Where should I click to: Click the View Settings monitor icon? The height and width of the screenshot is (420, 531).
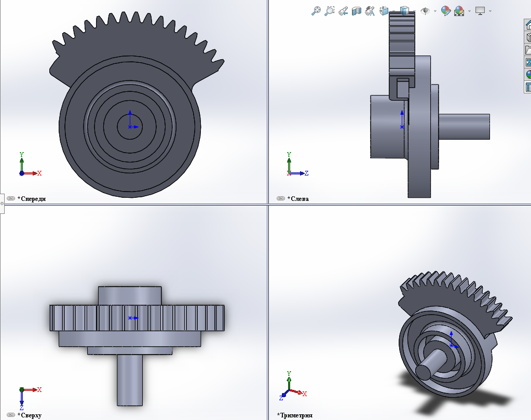(x=480, y=11)
